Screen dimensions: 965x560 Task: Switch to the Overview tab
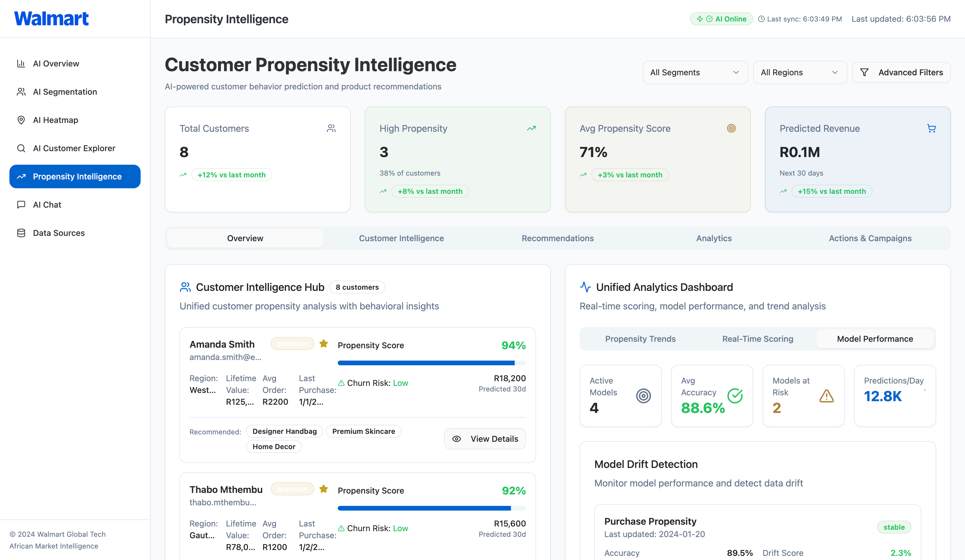pos(245,238)
